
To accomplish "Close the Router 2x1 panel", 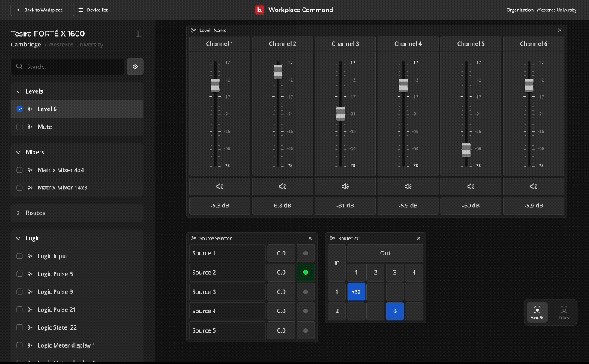I will (418, 238).
